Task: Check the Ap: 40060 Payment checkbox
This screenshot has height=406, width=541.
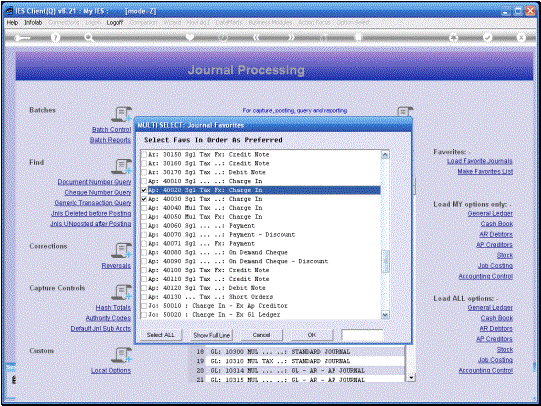Action: tap(144, 226)
